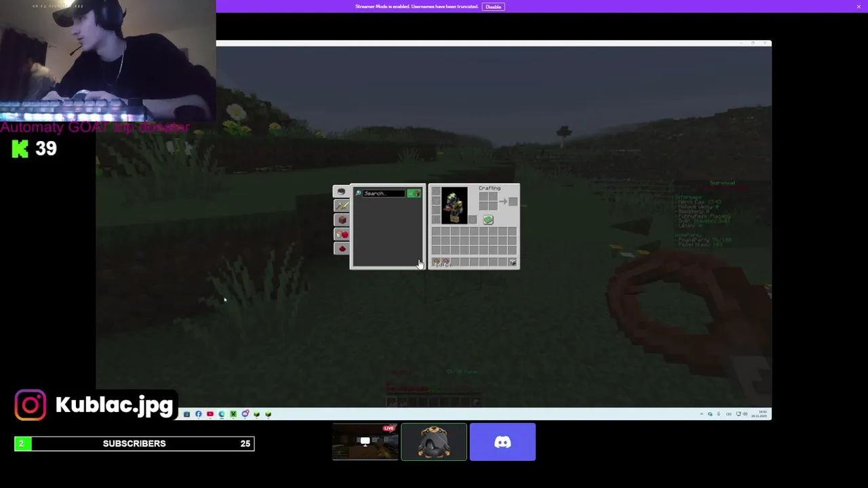
Task: Click the boots armor slot
Action: (436, 220)
